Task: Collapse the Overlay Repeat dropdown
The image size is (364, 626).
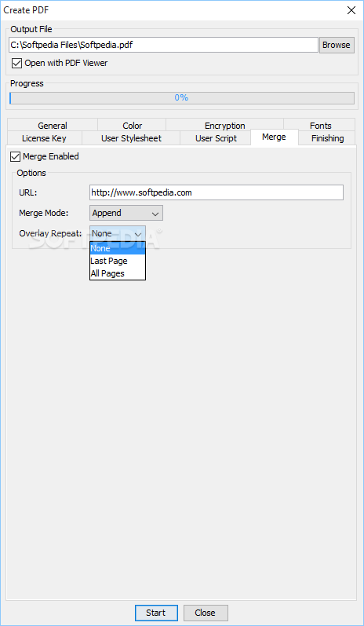Action: coord(118,233)
